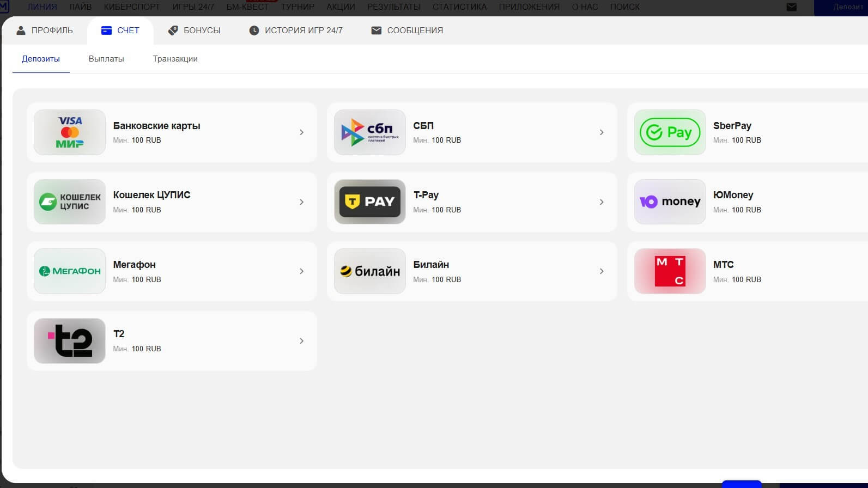Open the Сообщения tab
Screen dimensions: 868x488
coord(407,30)
